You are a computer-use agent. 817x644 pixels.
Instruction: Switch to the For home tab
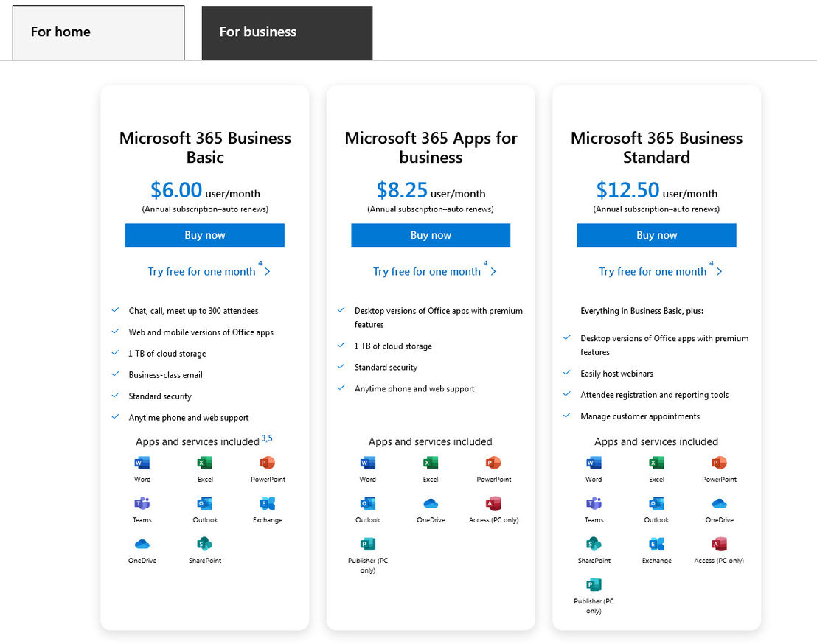[x=99, y=32]
